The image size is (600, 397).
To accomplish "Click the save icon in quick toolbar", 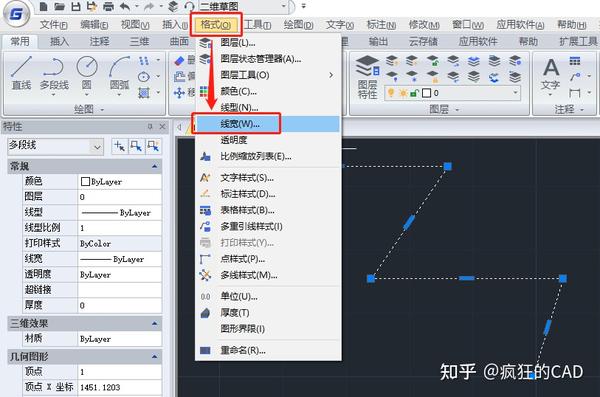I will (x=76, y=7).
